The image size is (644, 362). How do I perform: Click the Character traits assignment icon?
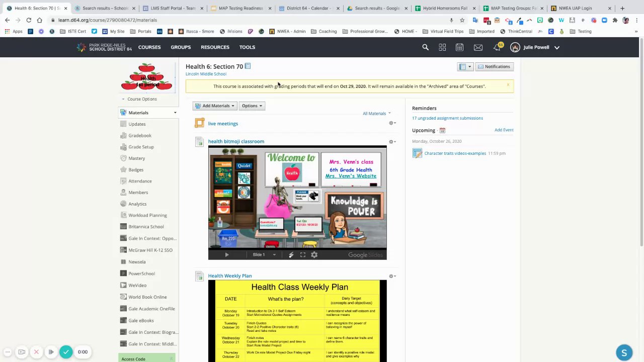(417, 153)
